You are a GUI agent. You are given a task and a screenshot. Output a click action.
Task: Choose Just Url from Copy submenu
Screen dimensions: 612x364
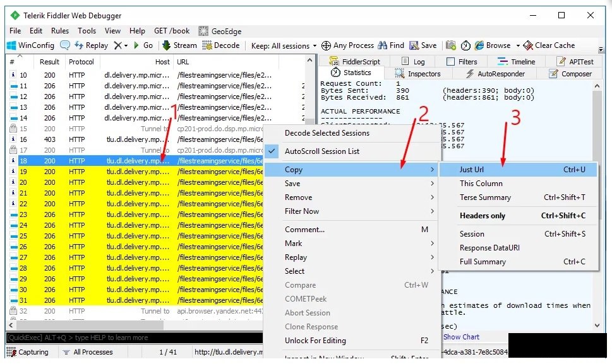point(519,170)
